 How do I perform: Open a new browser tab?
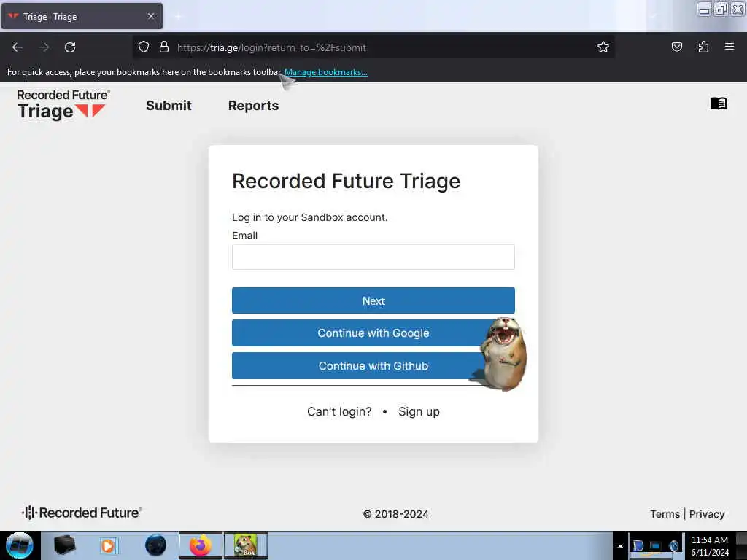(x=178, y=17)
